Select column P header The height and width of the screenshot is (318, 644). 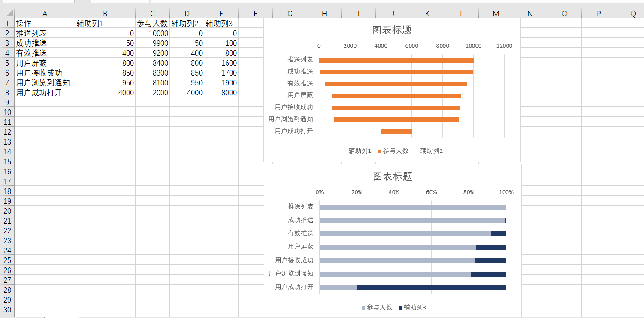click(x=599, y=13)
